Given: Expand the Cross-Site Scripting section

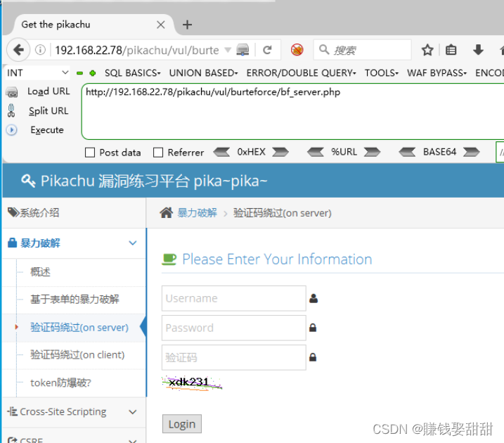Looking at the screenshot, I should [74, 412].
